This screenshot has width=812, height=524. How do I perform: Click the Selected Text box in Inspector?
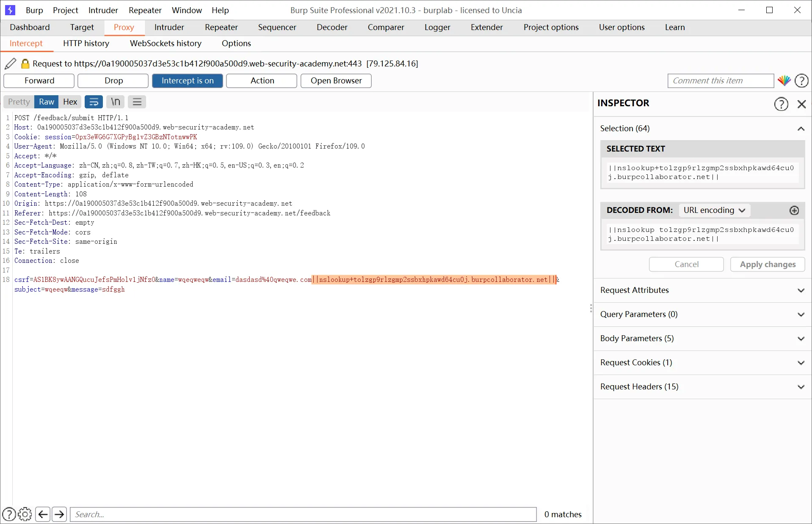(x=702, y=172)
